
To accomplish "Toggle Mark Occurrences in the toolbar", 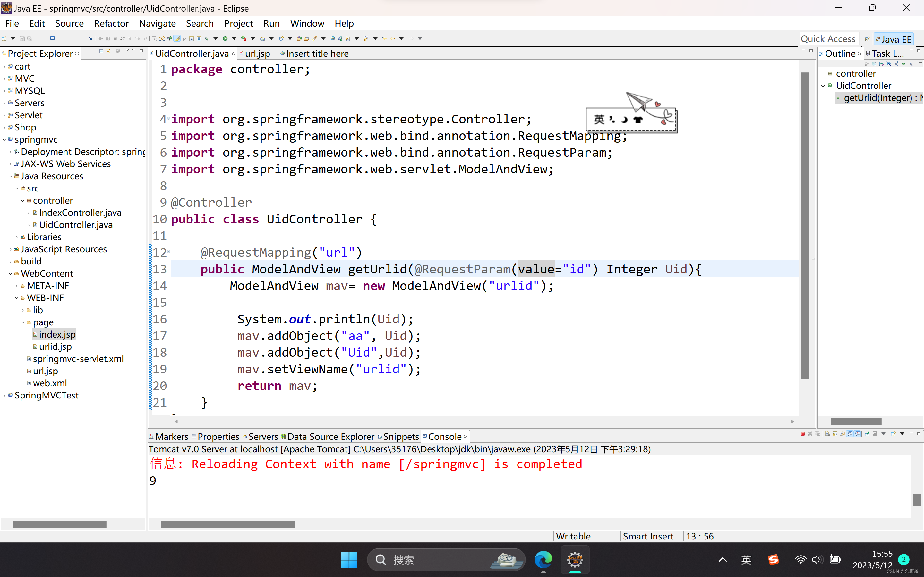I will pyautogui.click(x=177, y=38).
